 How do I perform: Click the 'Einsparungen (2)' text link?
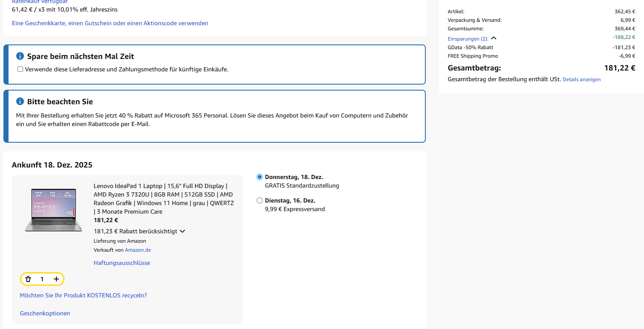coord(468,39)
